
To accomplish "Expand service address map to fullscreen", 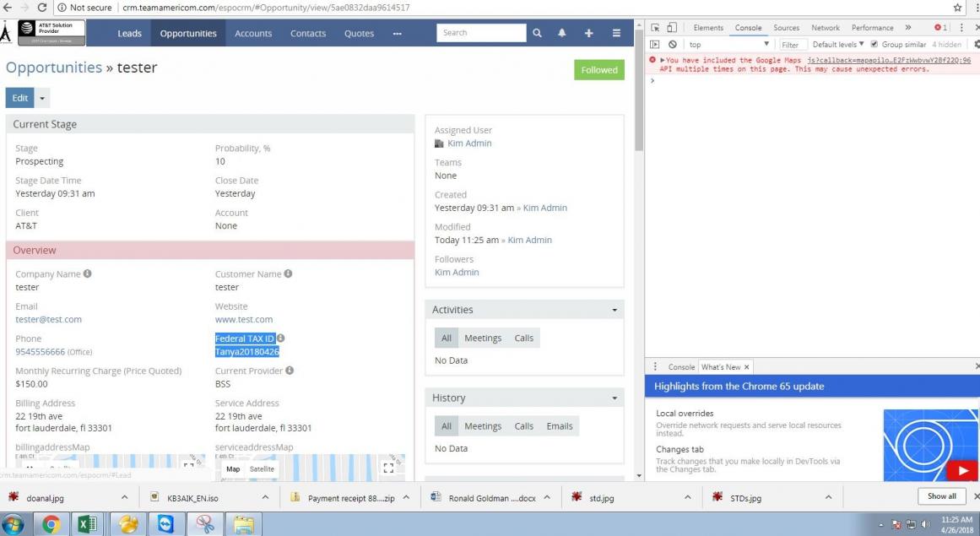I will click(388, 468).
